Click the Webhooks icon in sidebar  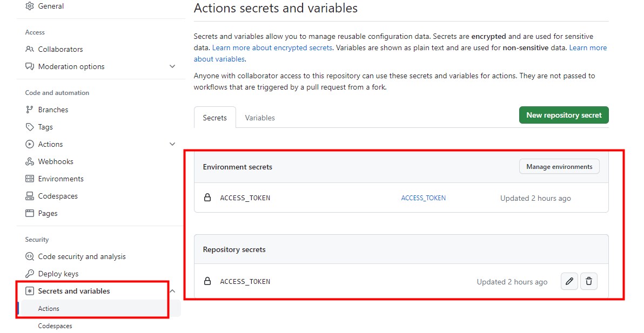click(30, 161)
